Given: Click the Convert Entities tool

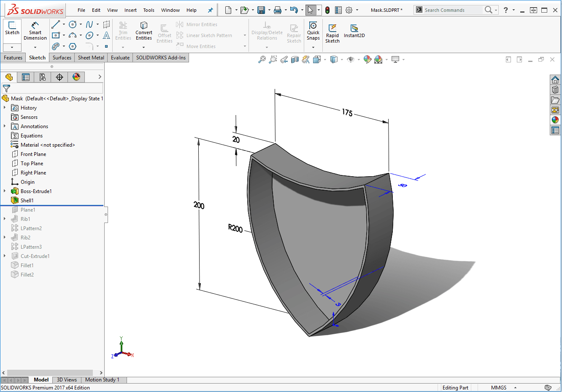Looking at the screenshot, I should point(144,30).
